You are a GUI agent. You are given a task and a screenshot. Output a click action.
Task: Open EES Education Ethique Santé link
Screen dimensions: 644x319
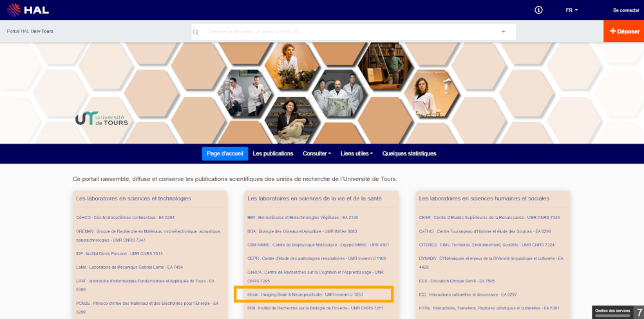point(457,281)
